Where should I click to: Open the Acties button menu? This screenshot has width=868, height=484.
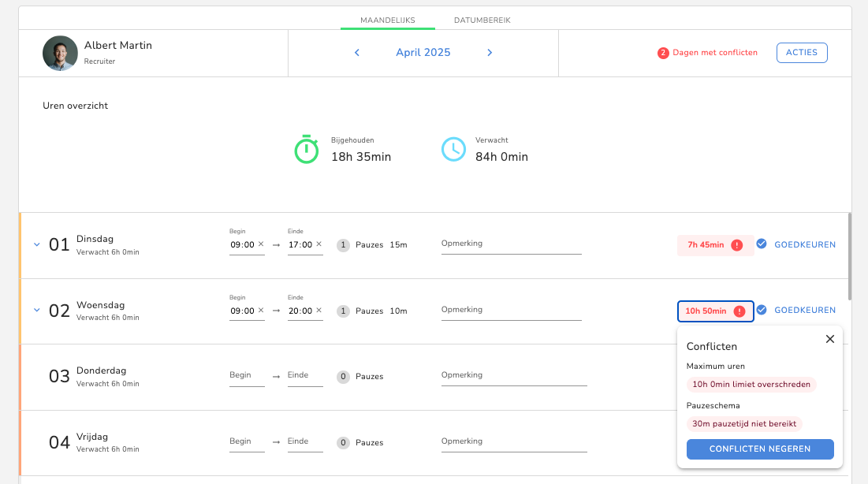(x=802, y=53)
